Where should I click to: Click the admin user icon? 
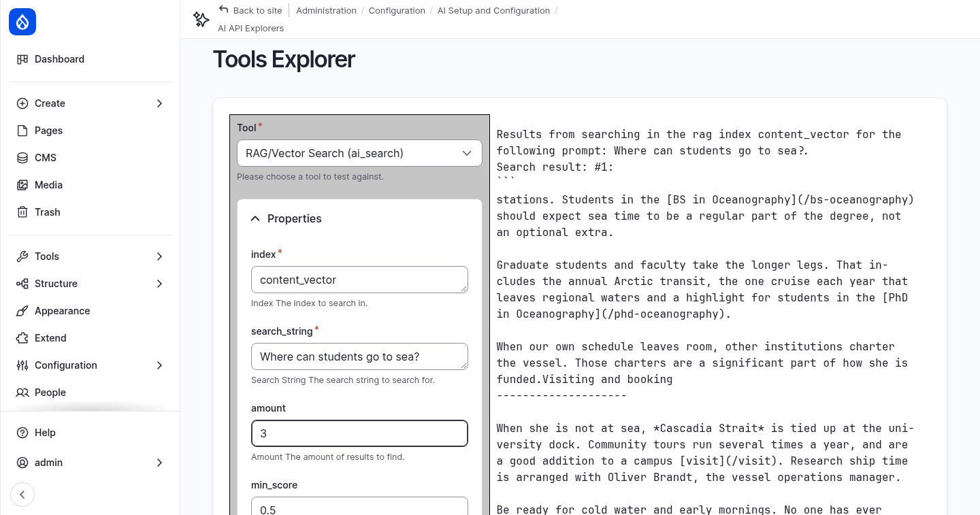(x=22, y=463)
